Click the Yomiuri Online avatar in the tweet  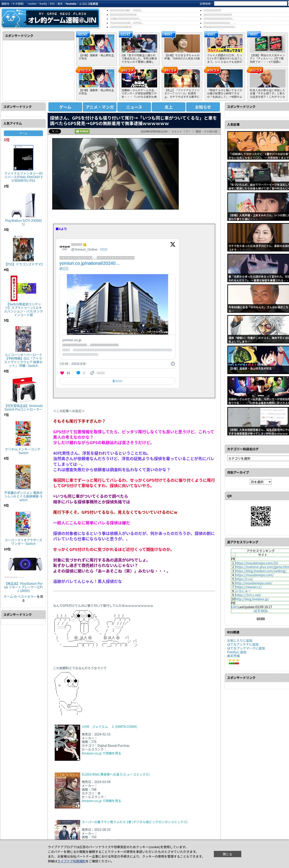point(65,247)
